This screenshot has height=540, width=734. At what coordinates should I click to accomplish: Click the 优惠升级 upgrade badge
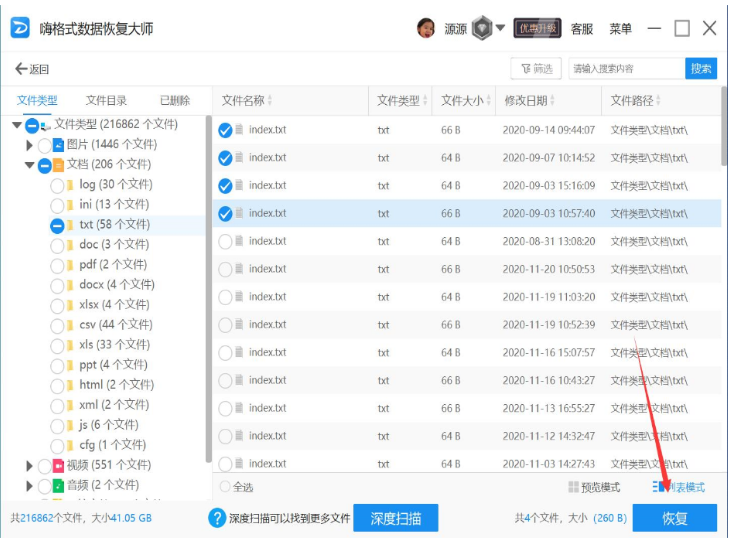537,28
